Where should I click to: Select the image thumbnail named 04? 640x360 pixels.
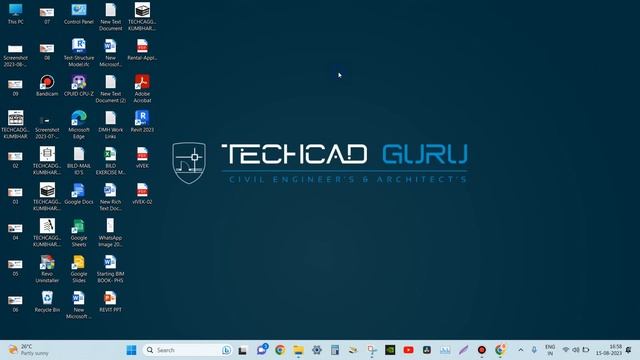pyautogui.click(x=16, y=231)
